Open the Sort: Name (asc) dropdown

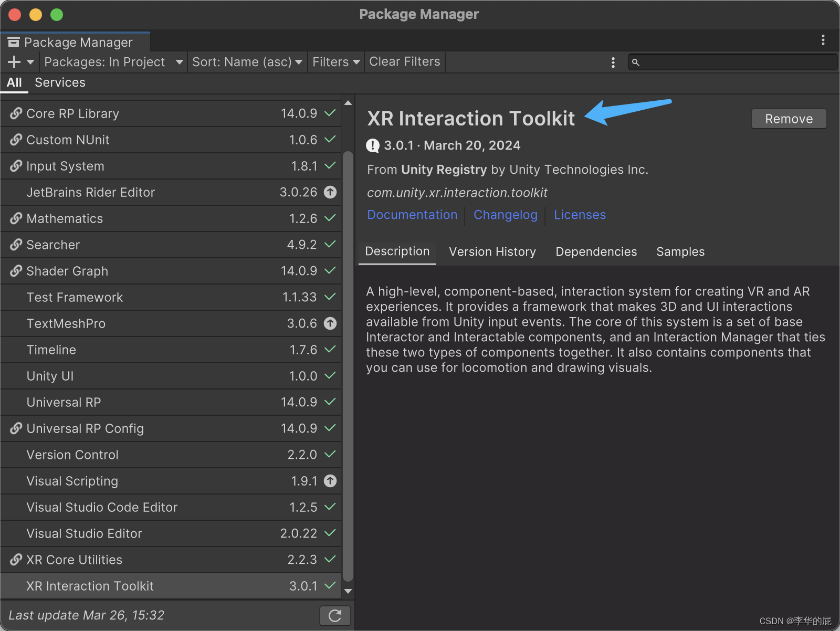(247, 62)
